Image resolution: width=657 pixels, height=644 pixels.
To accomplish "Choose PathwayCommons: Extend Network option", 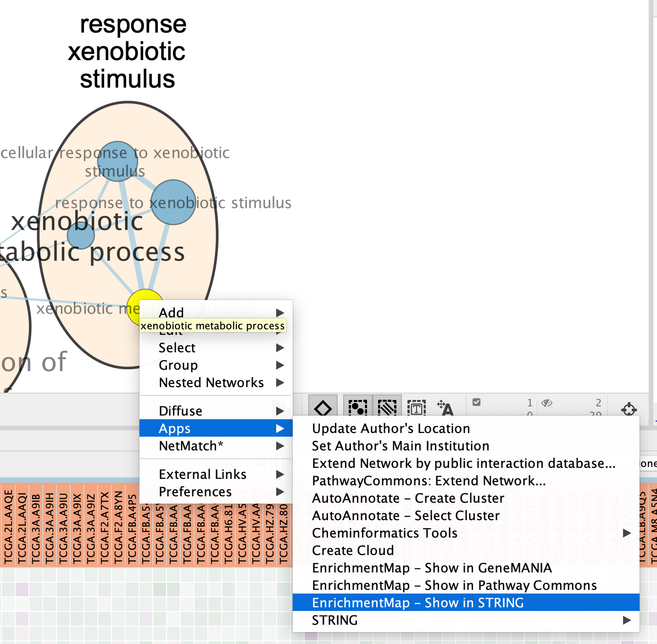I will [x=429, y=481].
